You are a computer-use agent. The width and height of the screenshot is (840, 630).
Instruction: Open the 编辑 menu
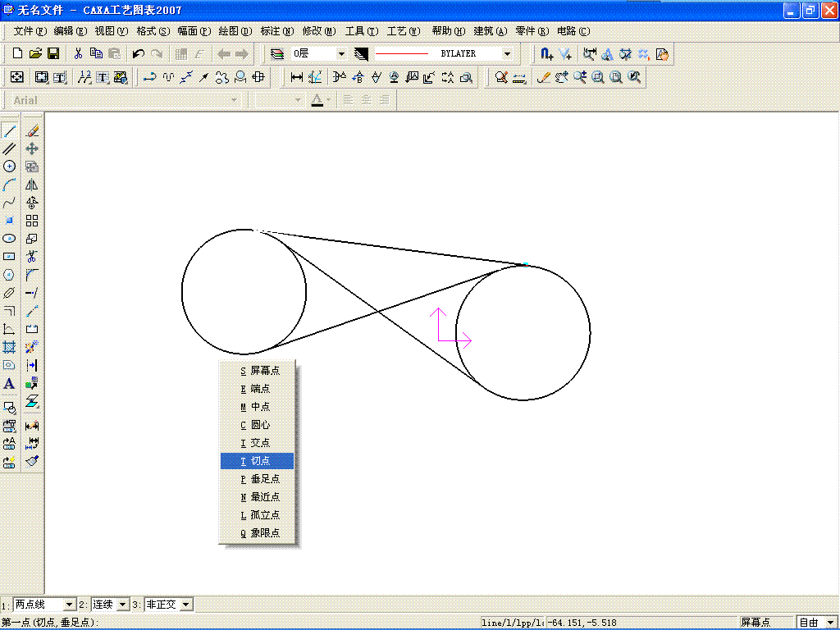click(x=71, y=31)
